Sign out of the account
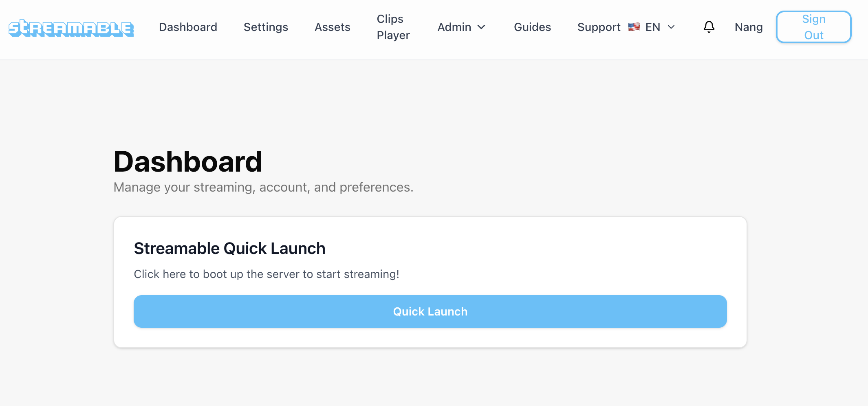The height and width of the screenshot is (406, 868). (x=813, y=27)
